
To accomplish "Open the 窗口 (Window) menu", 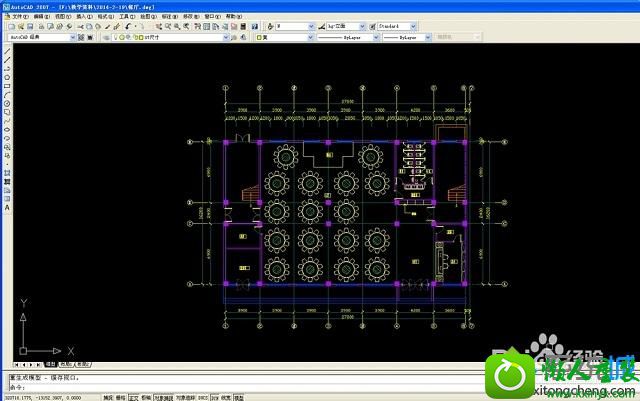I will pyautogui.click(x=212, y=16).
